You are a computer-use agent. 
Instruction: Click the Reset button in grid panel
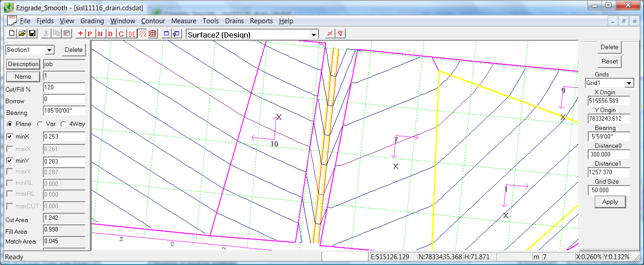point(609,61)
